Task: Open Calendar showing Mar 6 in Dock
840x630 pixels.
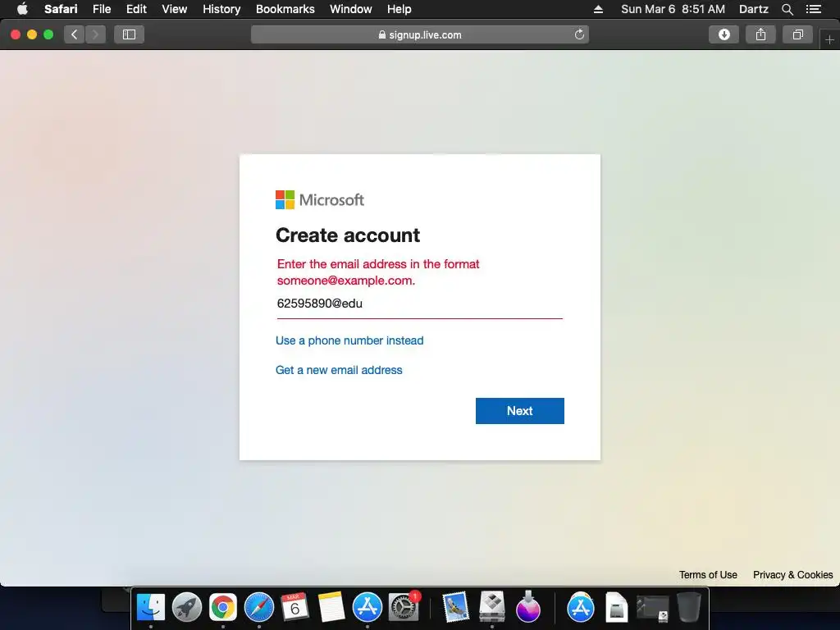Action: 294,607
